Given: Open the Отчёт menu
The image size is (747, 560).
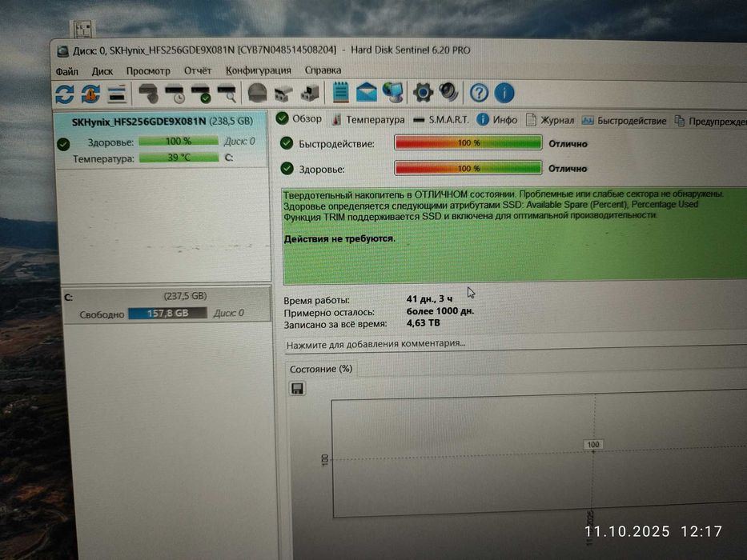Looking at the screenshot, I should [x=198, y=70].
